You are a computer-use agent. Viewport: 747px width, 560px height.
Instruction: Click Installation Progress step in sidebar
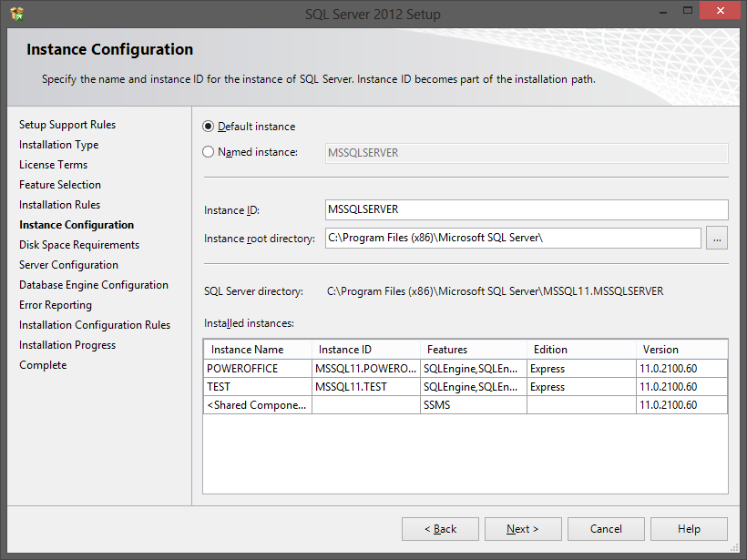[67, 345]
